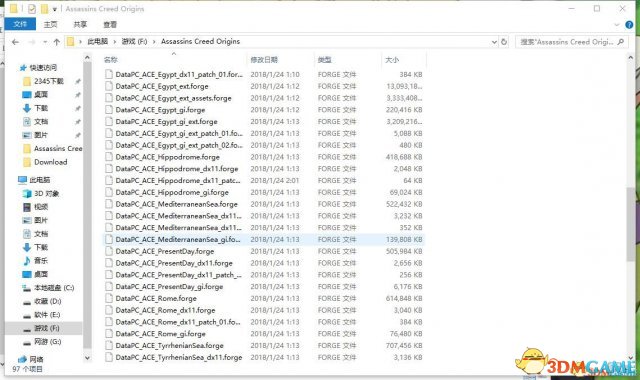
Task: Switch to the 主页 ribbon tab
Action: [51, 24]
